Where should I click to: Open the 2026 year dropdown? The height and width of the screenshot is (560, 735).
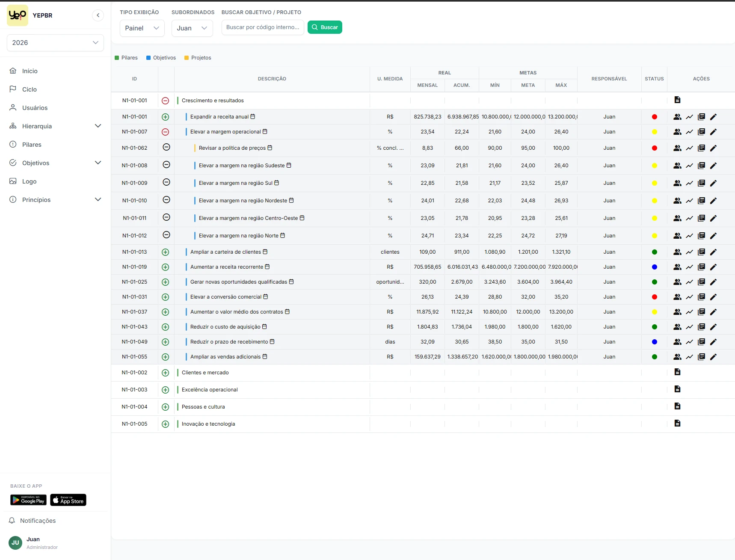(x=55, y=43)
